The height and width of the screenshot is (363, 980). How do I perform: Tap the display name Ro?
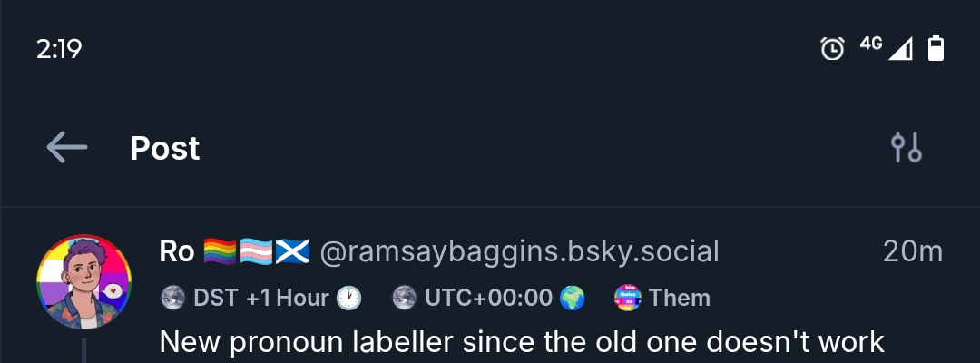[177, 251]
